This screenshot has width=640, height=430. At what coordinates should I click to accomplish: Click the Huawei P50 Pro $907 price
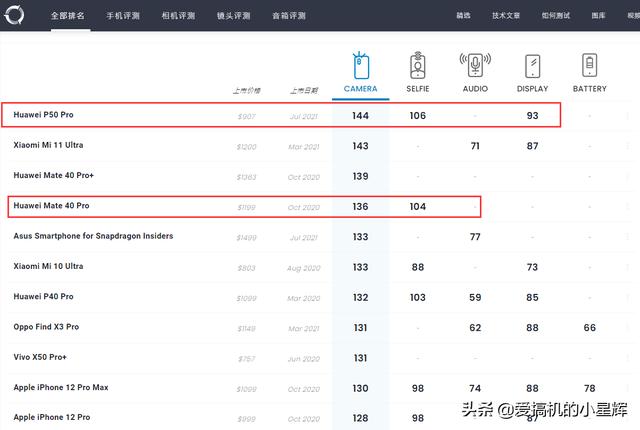click(x=247, y=117)
